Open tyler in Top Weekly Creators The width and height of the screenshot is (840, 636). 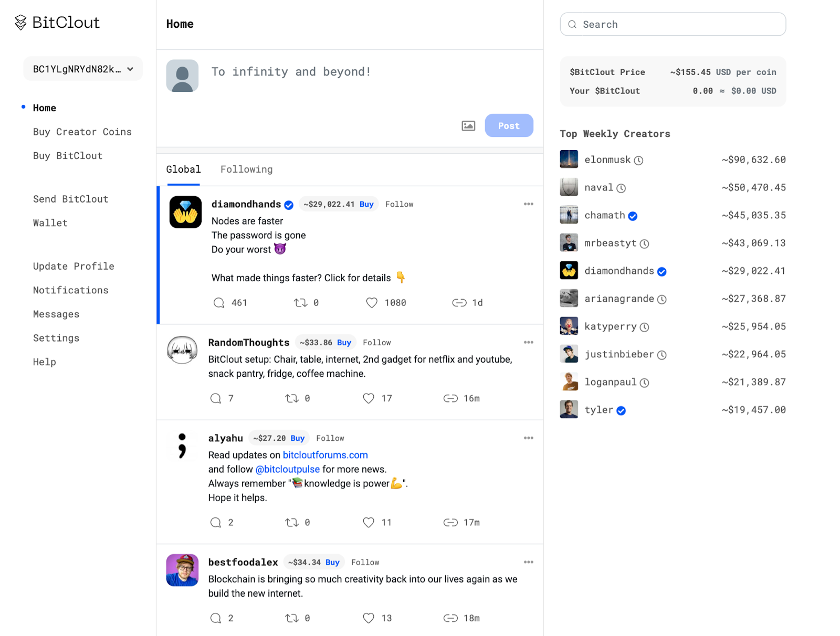click(598, 410)
